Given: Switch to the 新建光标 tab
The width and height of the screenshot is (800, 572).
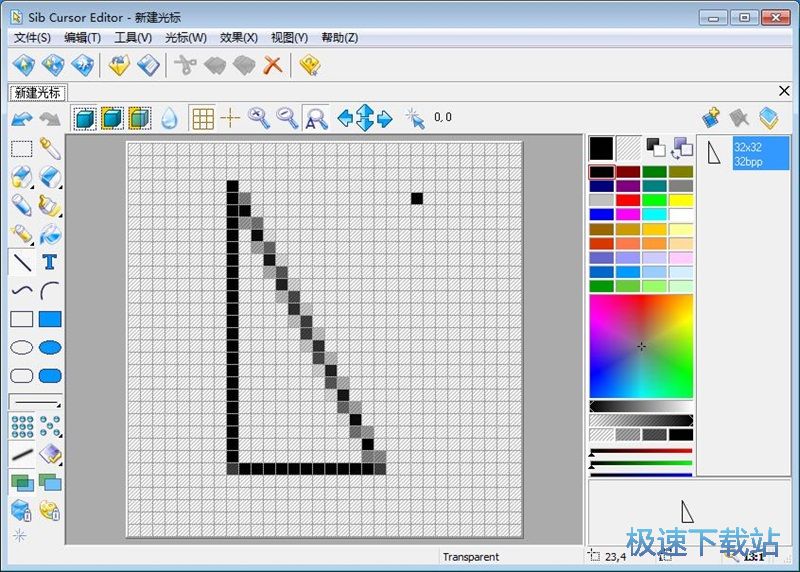Looking at the screenshot, I should (x=37, y=92).
